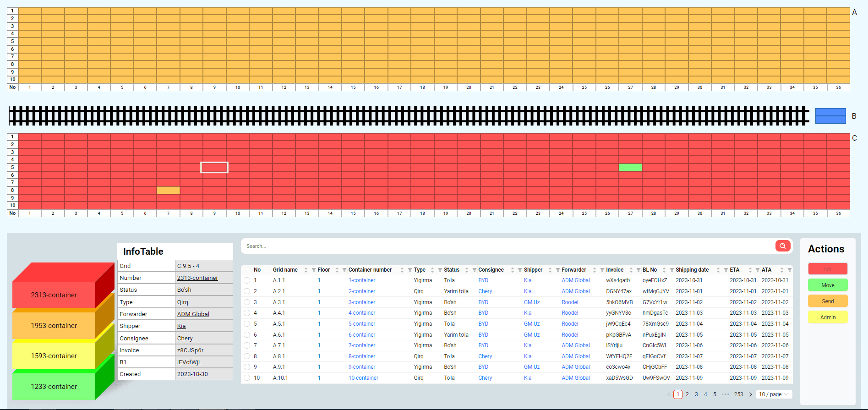Open the Status column filter icon
Image resolution: width=868 pixels, height=410 pixels.
click(x=475, y=270)
